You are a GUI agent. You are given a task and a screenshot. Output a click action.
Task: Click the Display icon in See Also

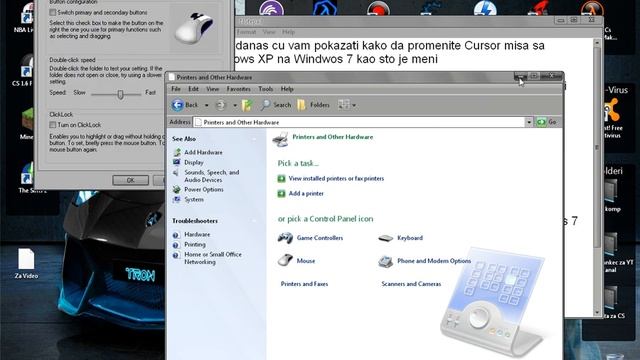[177, 162]
